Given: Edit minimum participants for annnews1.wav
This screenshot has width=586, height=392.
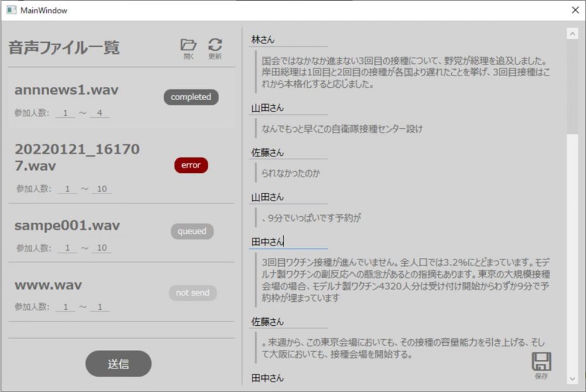Looking at the screenshot, I should (66, 113).
